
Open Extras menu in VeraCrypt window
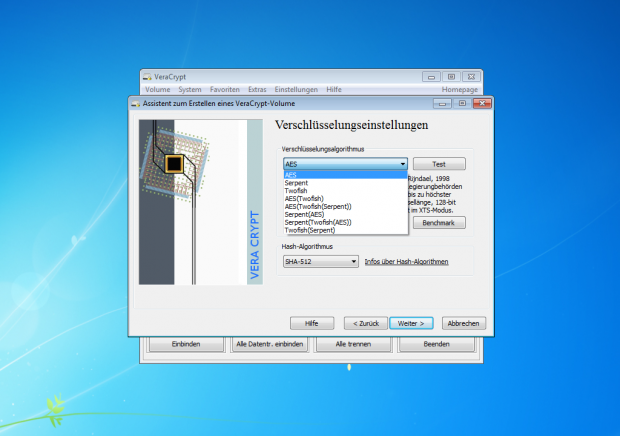(x=257, y=89)
